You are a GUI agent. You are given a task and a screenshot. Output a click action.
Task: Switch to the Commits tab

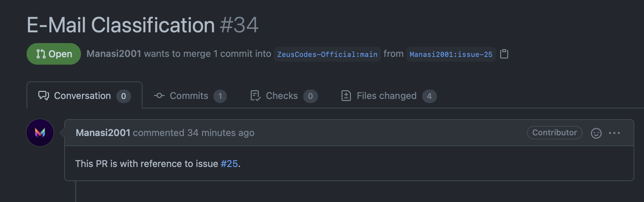(190, 96)
